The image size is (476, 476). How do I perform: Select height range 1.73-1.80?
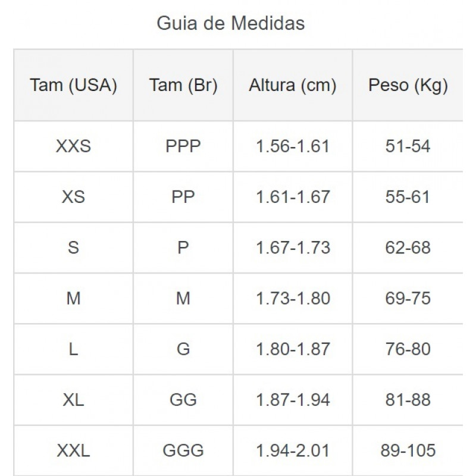click(x=293, y=298)
